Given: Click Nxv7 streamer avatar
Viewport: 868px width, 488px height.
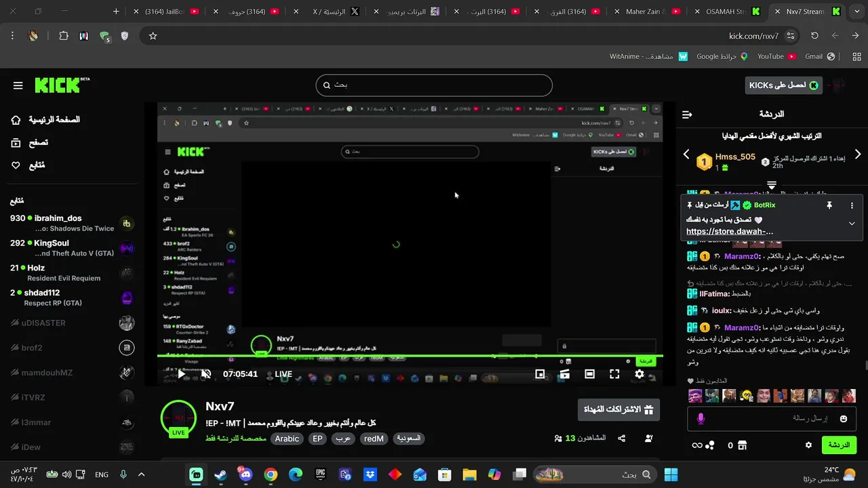Looking at the screenshot, I should (178, 418).
